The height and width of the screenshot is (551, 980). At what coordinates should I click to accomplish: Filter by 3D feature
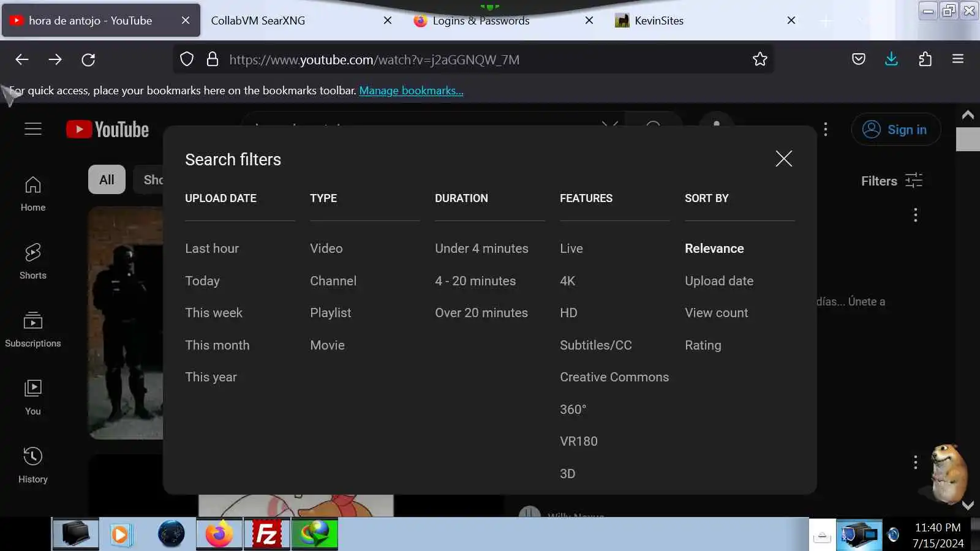(x=567, y=474)
